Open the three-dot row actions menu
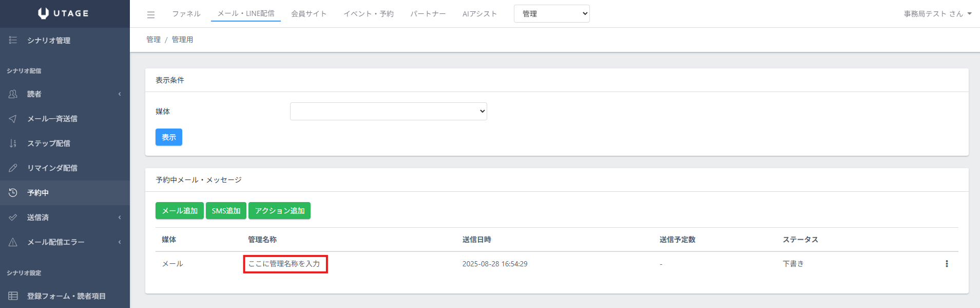This screenshot has height=308, width=980. tap(947, 264)
